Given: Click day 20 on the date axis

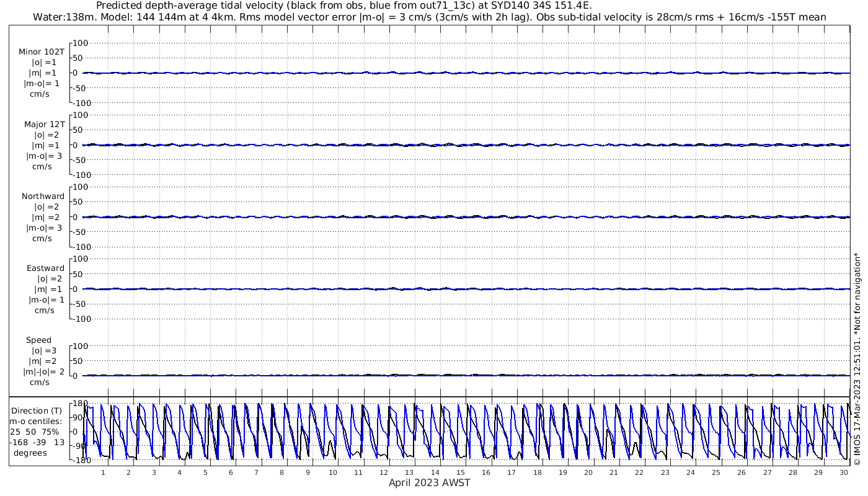Looking at the screenshot, I should tap(588, 472).
